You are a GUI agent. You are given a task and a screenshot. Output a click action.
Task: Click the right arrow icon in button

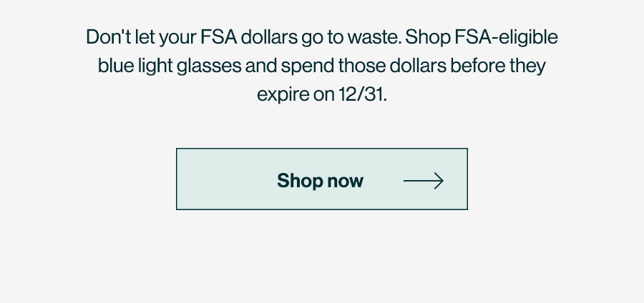pyautogui.click(x=424, y=181)
